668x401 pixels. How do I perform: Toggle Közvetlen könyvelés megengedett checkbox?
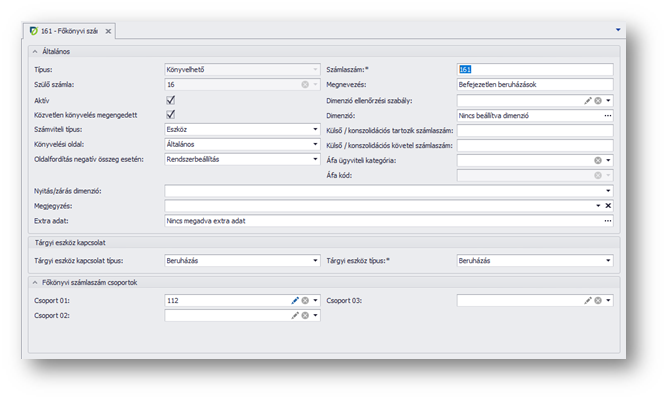[x=170, y=115]
